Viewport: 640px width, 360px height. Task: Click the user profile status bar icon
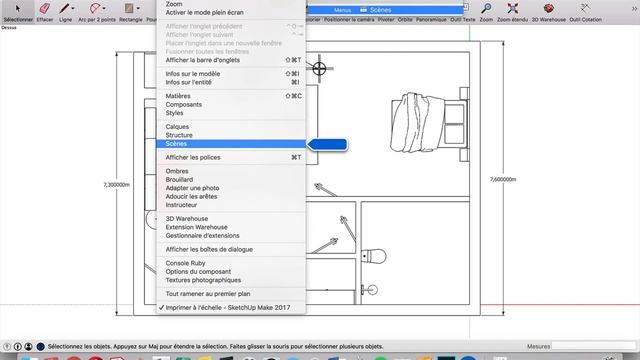point(28,346)
